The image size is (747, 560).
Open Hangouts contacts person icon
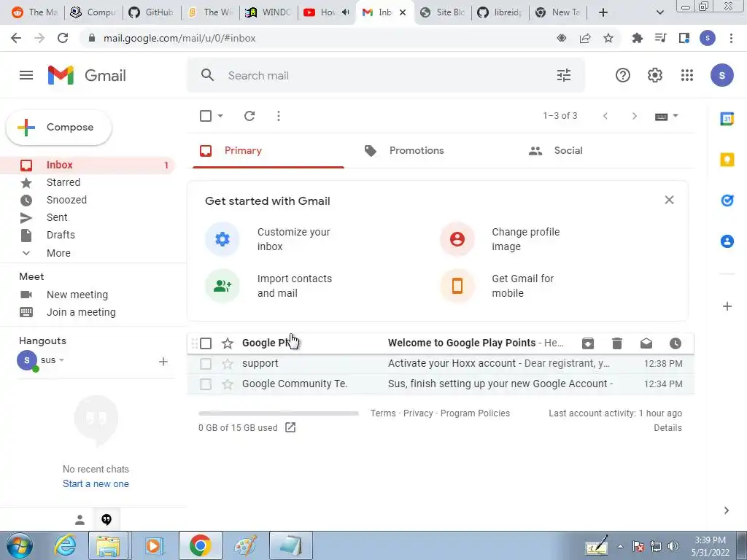[x=80, y=520]
